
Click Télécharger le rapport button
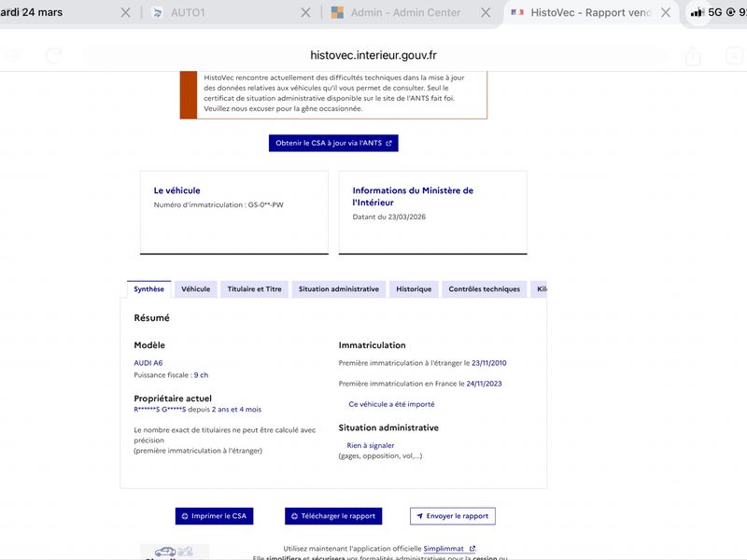tap(333, 516)
